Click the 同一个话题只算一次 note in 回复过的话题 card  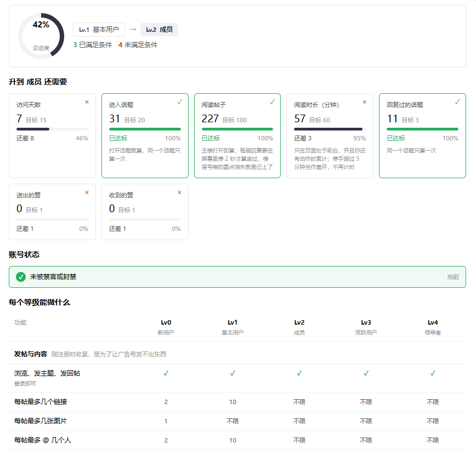(411, 151)
